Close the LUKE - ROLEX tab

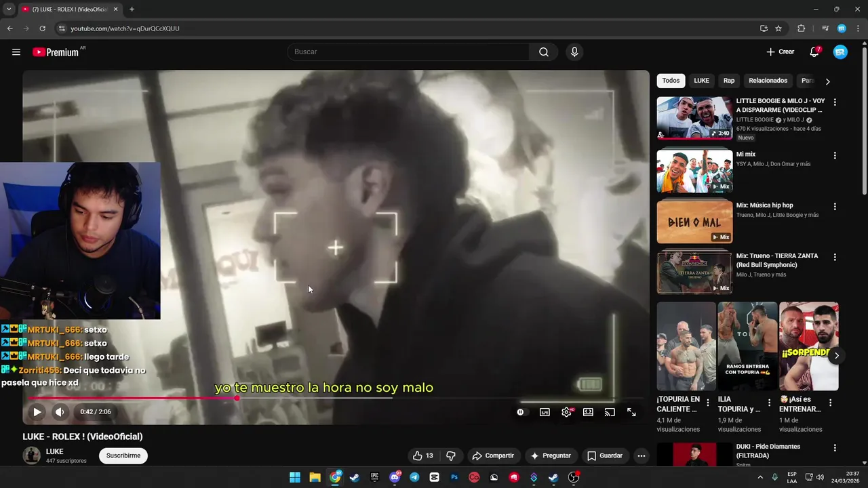click(x=116, y=9)
